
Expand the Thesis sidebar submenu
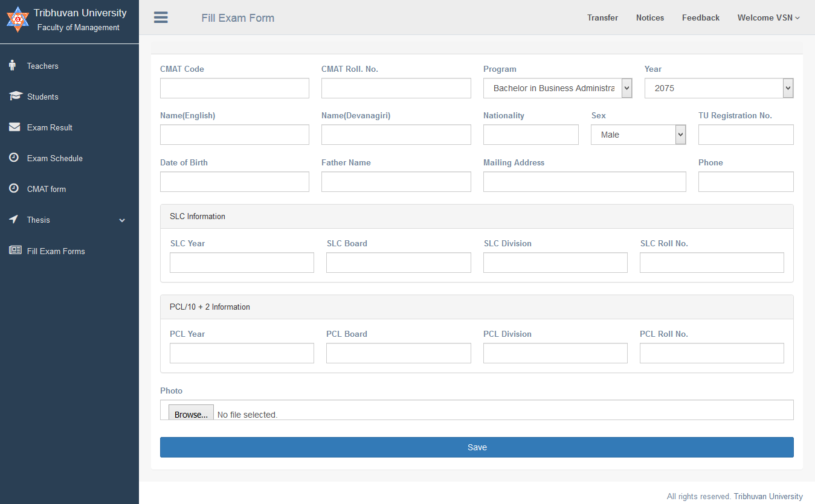tap(122, 220)
